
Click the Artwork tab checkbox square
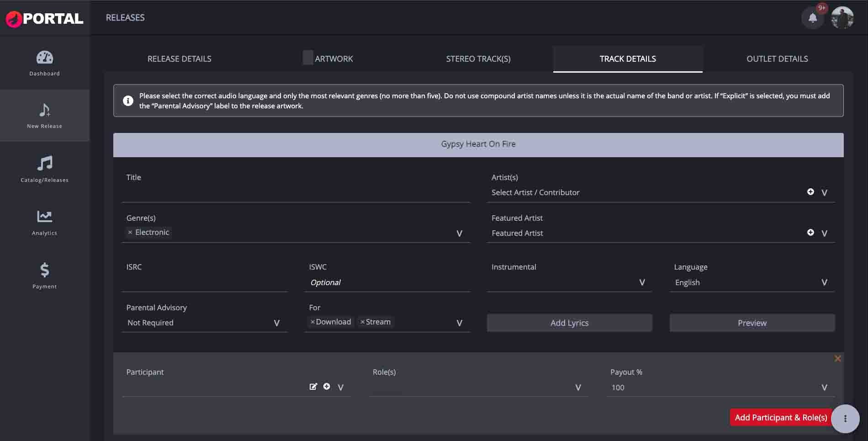[x=308, y=58]
